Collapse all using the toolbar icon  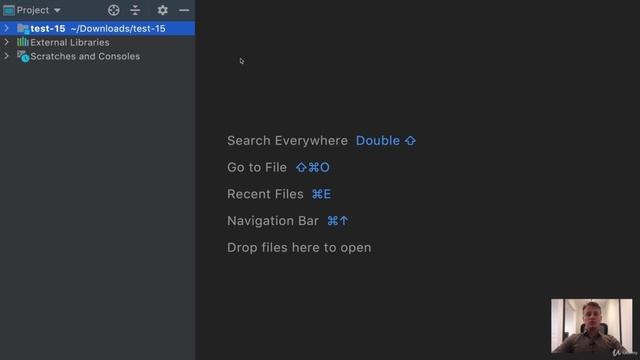click(x=135, y=10)
